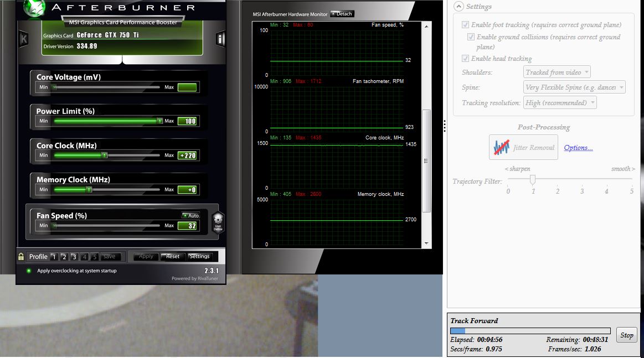The height and width of the screenshot is (358, 644).
Task: Click the Apply button in Afterburner
Action: [146, 256]
